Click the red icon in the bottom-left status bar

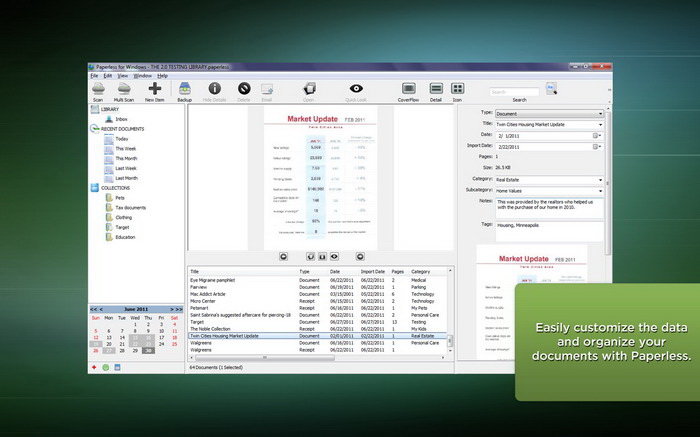pyautogui.click(x=94, y=367)
